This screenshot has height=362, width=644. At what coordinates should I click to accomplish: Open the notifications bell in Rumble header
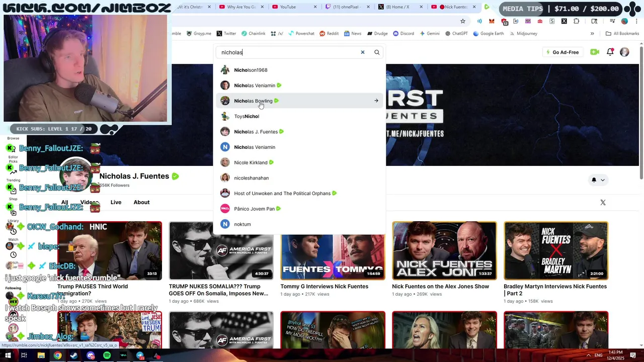tap(610, 52)
